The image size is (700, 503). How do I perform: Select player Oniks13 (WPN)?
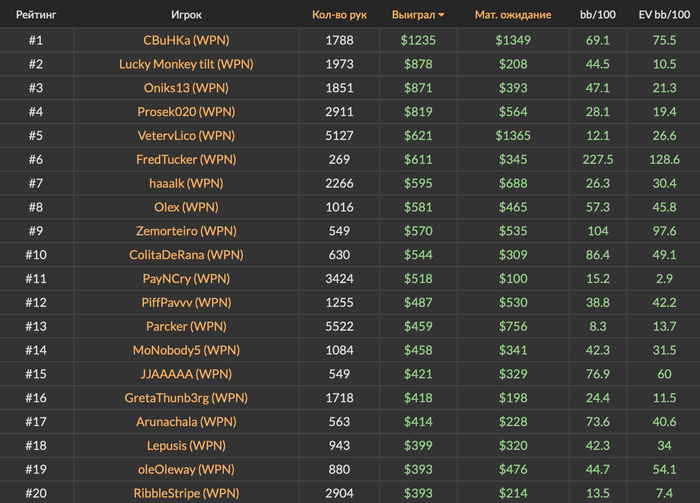pos(186,88)
